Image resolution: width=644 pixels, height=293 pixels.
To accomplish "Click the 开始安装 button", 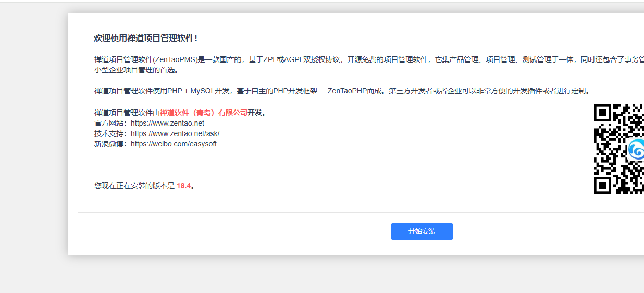I will point(422,231).
